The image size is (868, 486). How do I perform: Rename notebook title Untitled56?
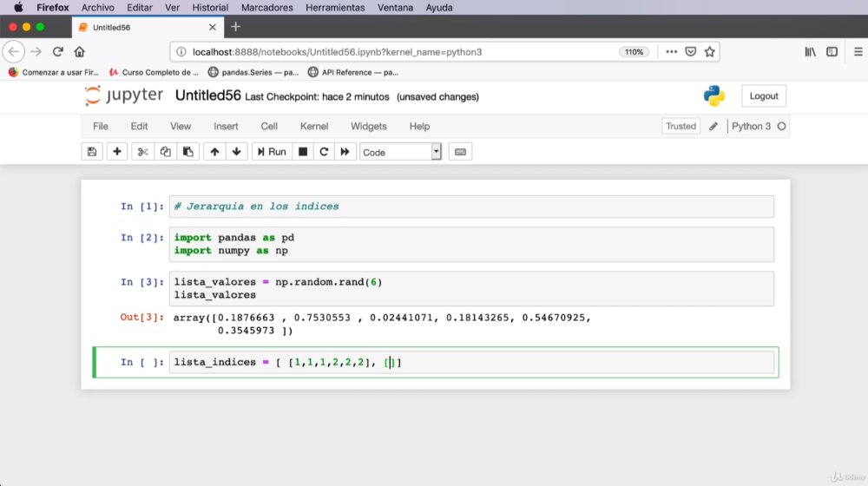point(207,95)
